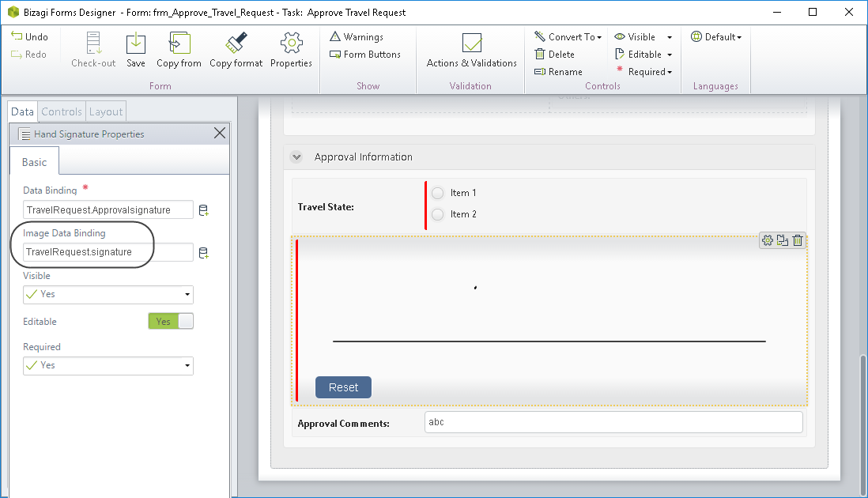Switch to the Controls tab

(x=62, y=111)
